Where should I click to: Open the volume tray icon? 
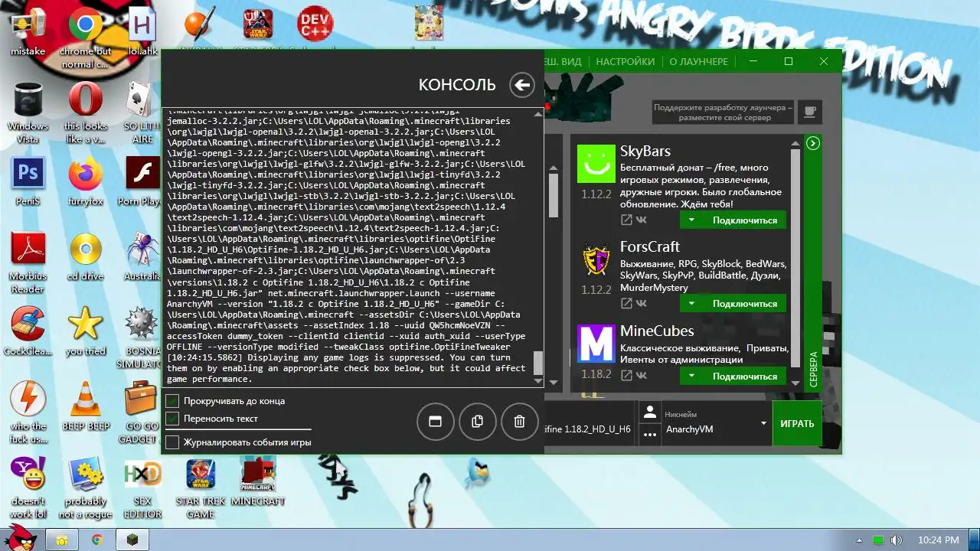pyautogui.click(x=895, y=540)
